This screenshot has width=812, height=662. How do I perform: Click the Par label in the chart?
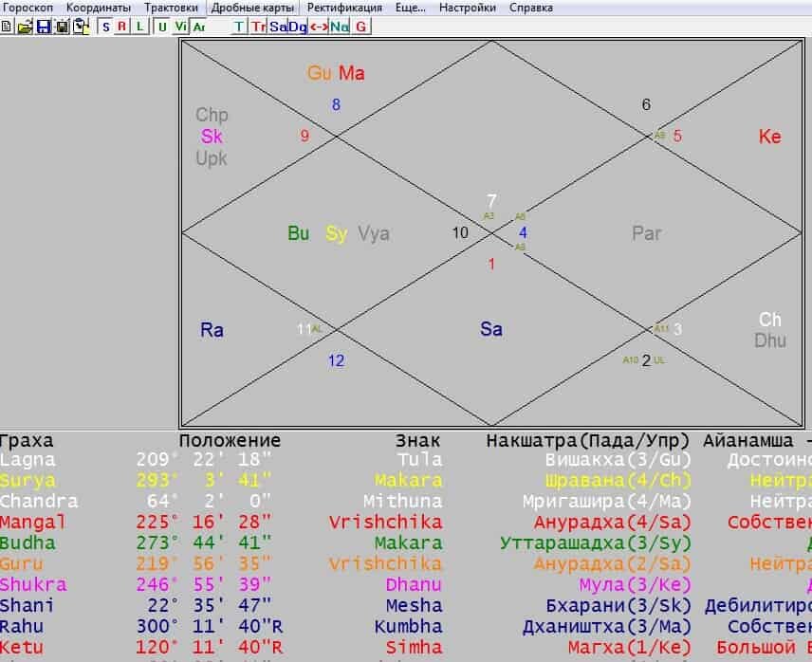point(646,233)
